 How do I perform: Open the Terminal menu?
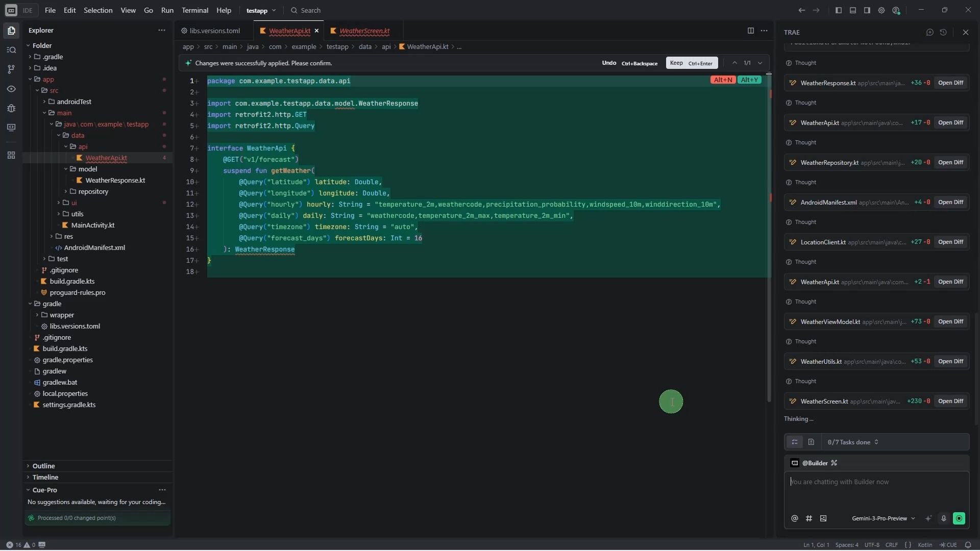(x=194, y=10)
